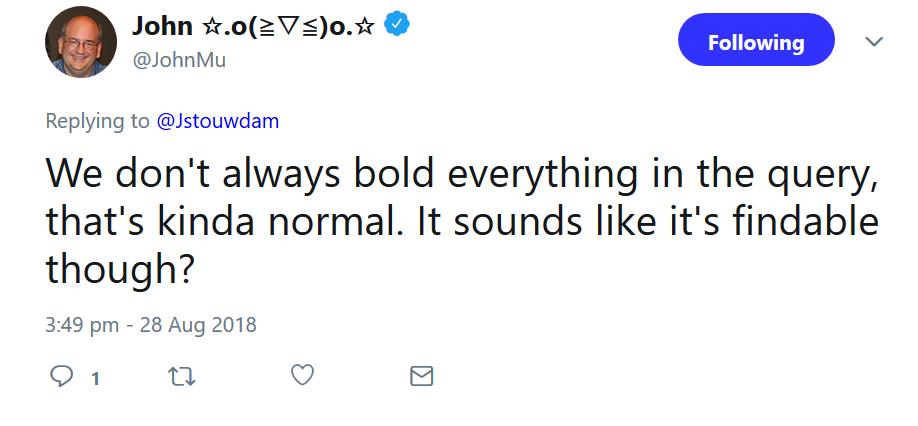This screenshot has height=426, width=918.
Task: Reply to the tweet via speech bubble icon
Action: click(62, 376)
